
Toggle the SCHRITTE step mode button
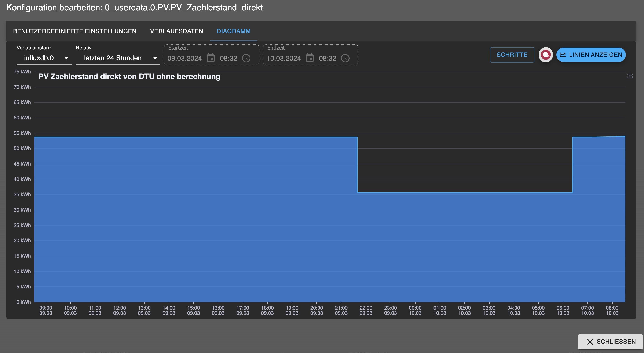click(512, 55)
